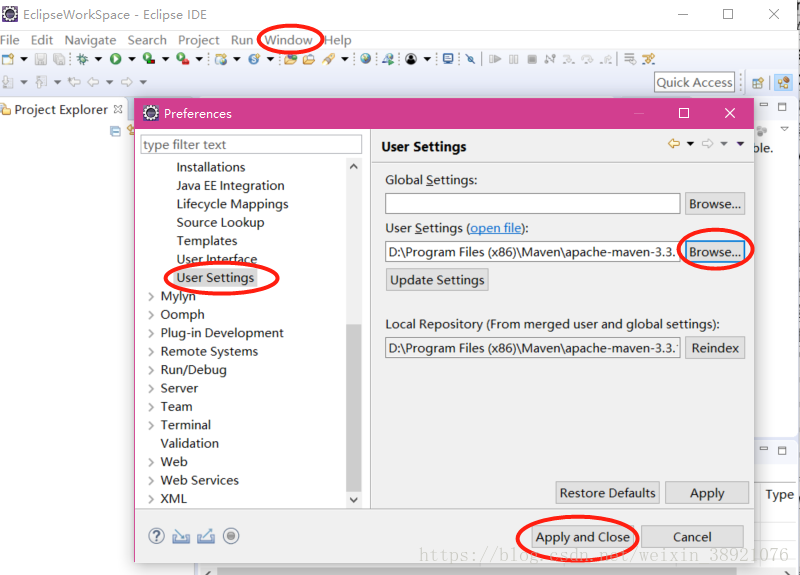Click Apply and Close

583,537
